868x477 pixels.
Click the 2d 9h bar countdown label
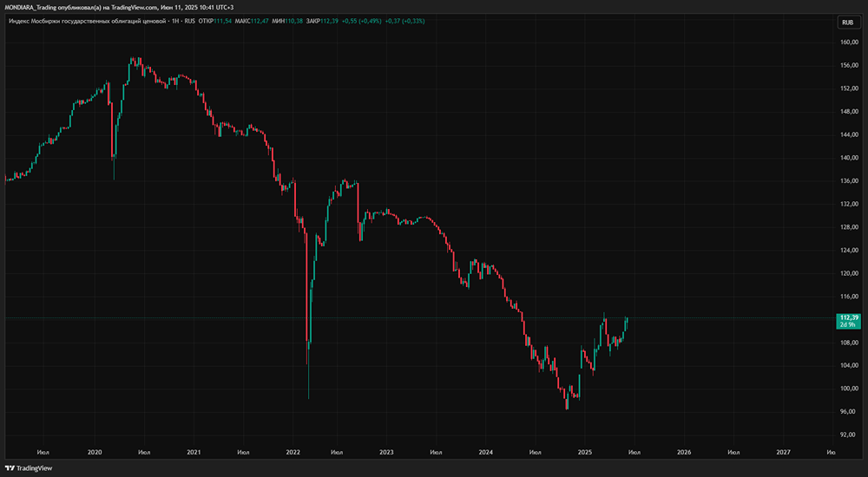coord(849,325)
